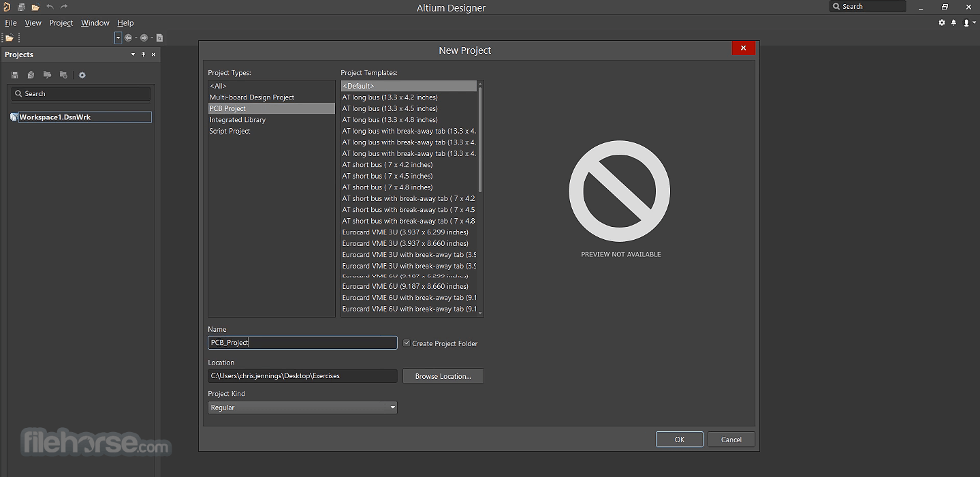Viewport: 980px width, 477px height.
Task: Click the OK button
Action: 680,440
